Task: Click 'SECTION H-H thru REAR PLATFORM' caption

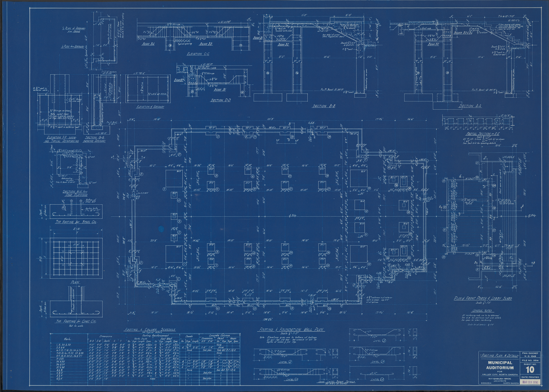Action: pyautogui.click(x=75, y=193)
